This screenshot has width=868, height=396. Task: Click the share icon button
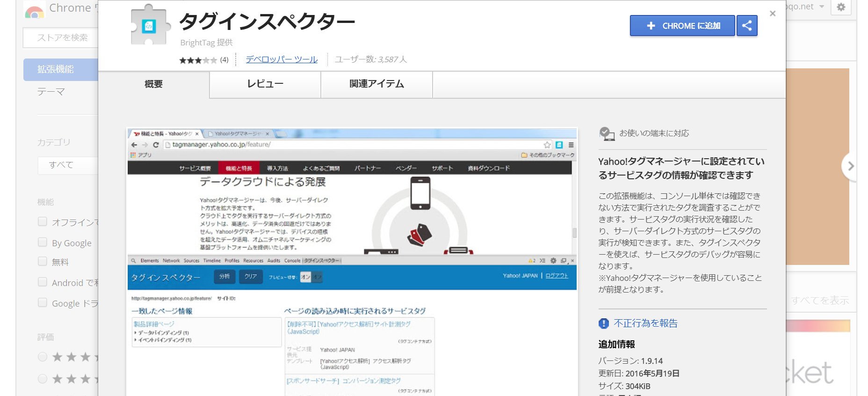point(747,26)
